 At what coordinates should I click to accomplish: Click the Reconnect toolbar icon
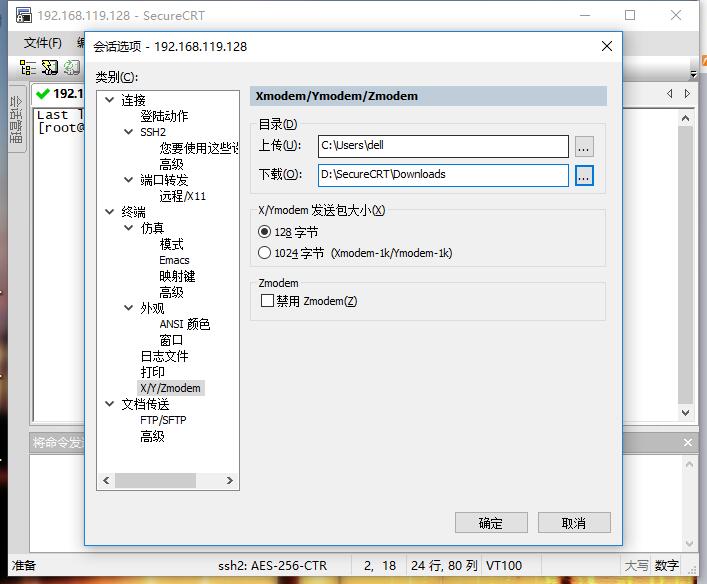coord(72,68)
